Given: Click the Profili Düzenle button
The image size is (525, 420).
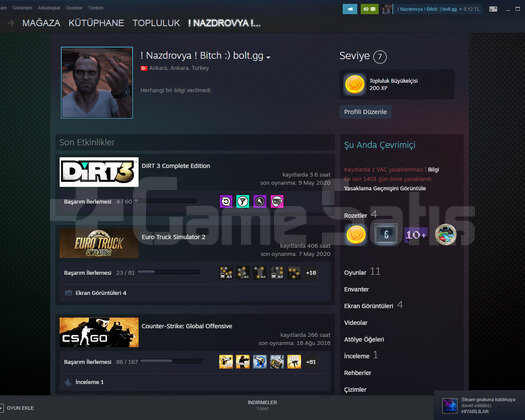Looking at the screenshot, I should click(366, 112).
